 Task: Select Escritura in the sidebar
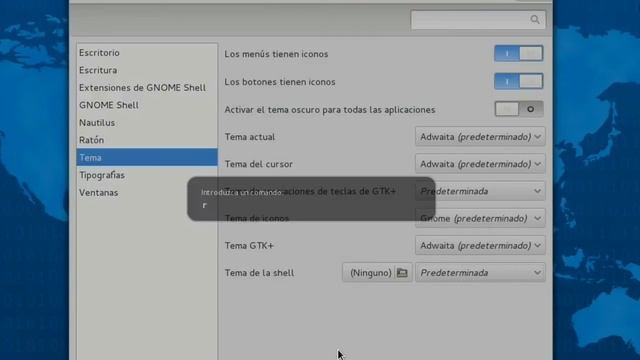pos(147,70)
